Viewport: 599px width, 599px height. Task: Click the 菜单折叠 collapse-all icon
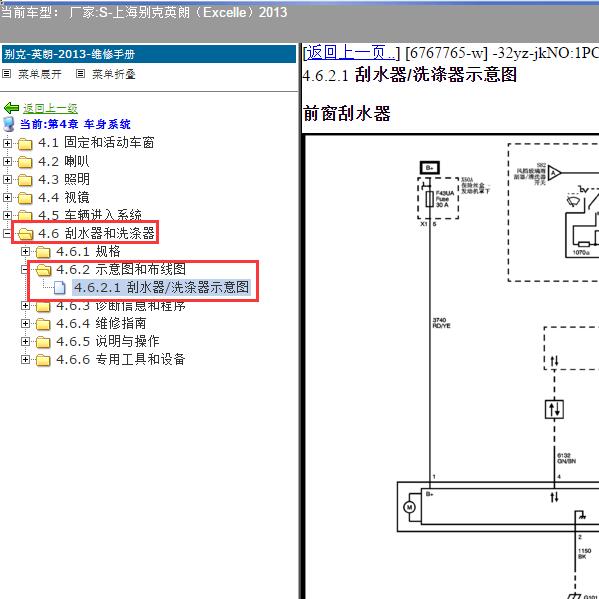coord(80,74)
